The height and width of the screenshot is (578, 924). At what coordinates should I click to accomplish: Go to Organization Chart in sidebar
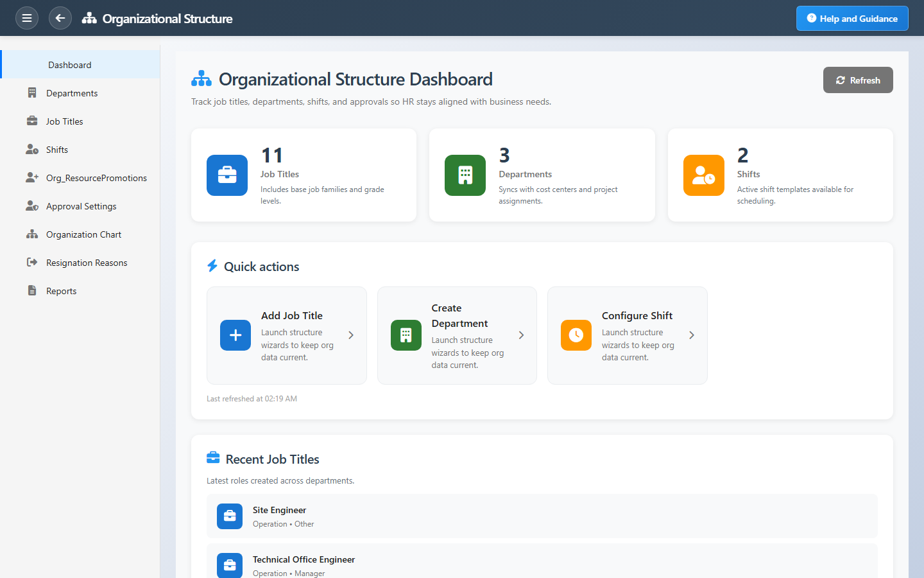[x=83, y=234]
